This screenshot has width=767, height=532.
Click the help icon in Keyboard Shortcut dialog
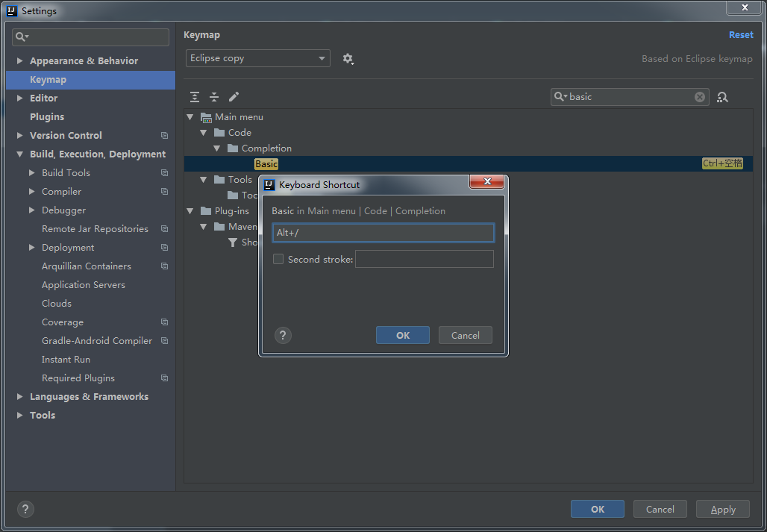(284, 336)
